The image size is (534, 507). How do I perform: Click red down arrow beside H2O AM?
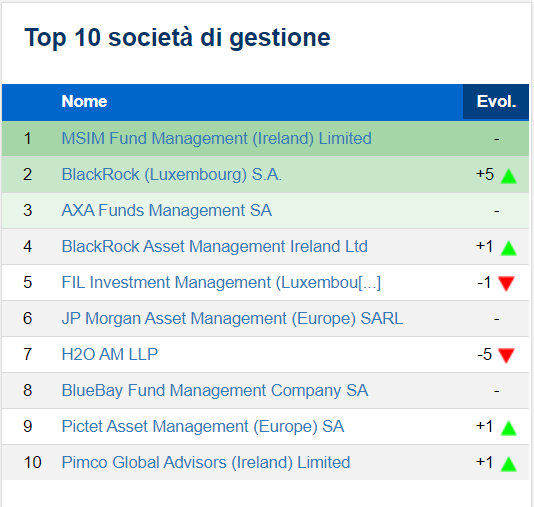point(506,355)
